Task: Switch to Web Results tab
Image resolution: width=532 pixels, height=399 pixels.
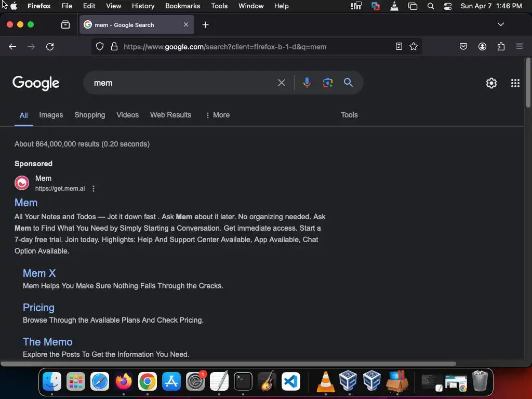Action: (170, 115)
